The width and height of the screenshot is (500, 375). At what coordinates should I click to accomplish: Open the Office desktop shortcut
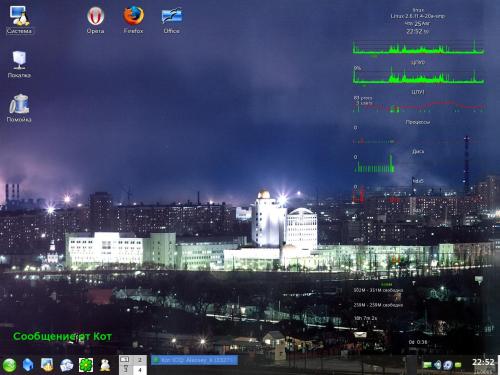pos(172,20)
